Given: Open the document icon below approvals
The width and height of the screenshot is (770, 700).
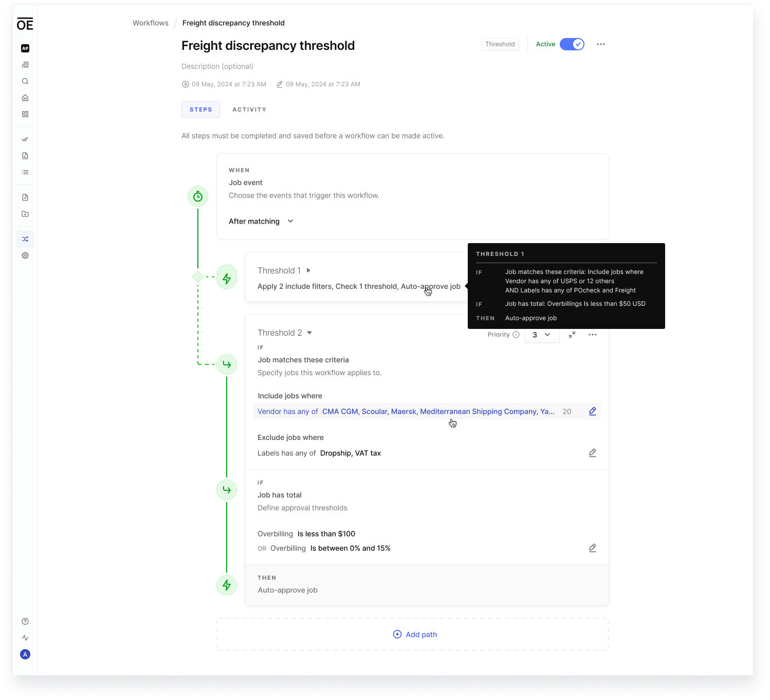Looking at the screenshot, I should (x=25, y=156).
